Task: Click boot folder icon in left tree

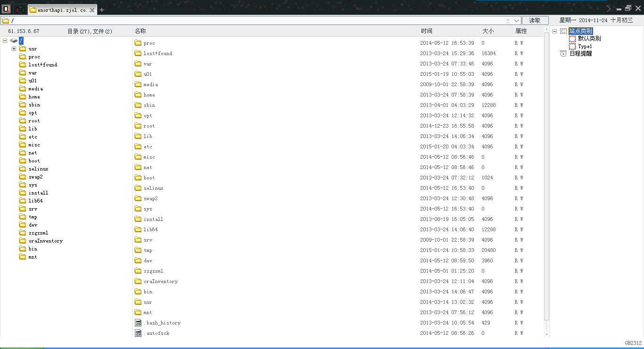Action: pos(23,161)
